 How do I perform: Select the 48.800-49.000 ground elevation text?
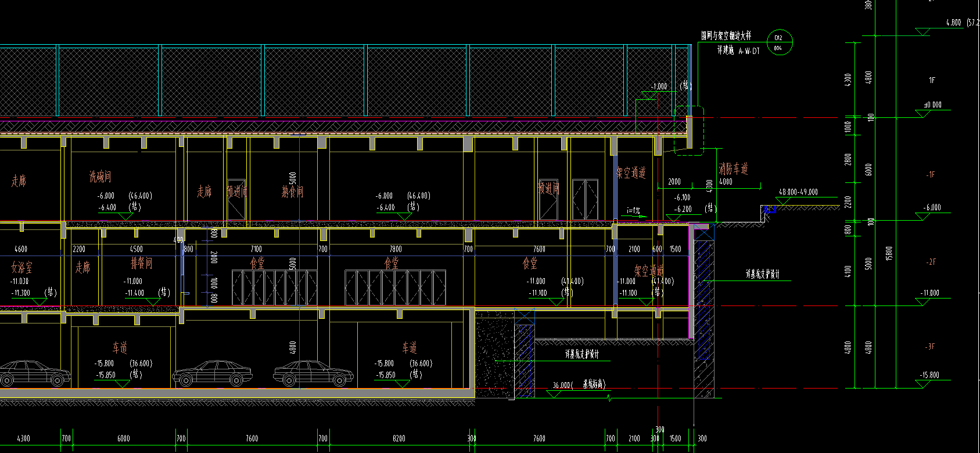[x=798, y=192]
